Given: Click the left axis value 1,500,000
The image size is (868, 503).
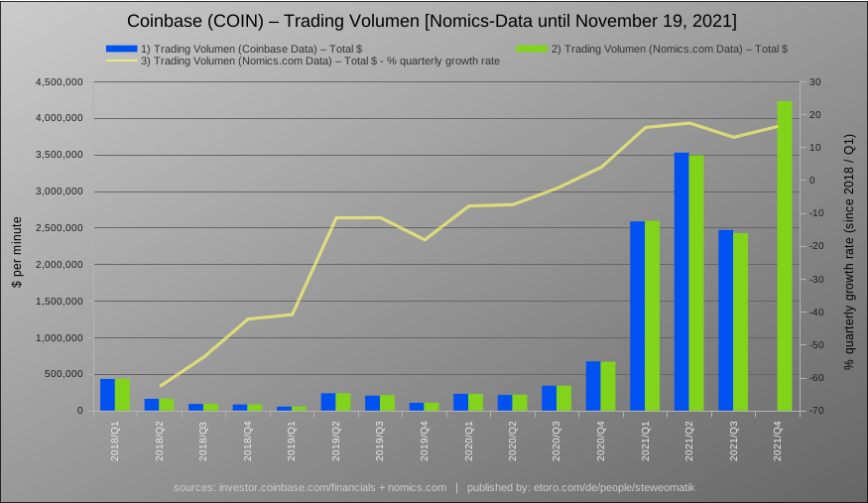Looking at the screenshot, I should pos(60,302).
